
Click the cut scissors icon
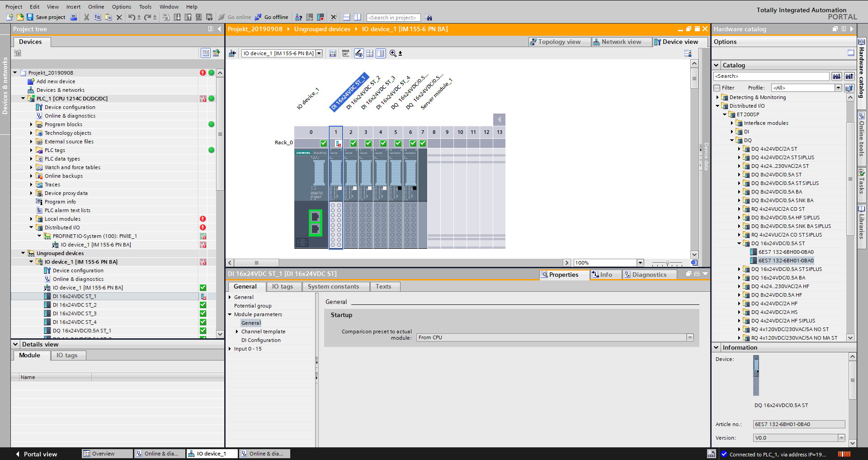(86, 17)
